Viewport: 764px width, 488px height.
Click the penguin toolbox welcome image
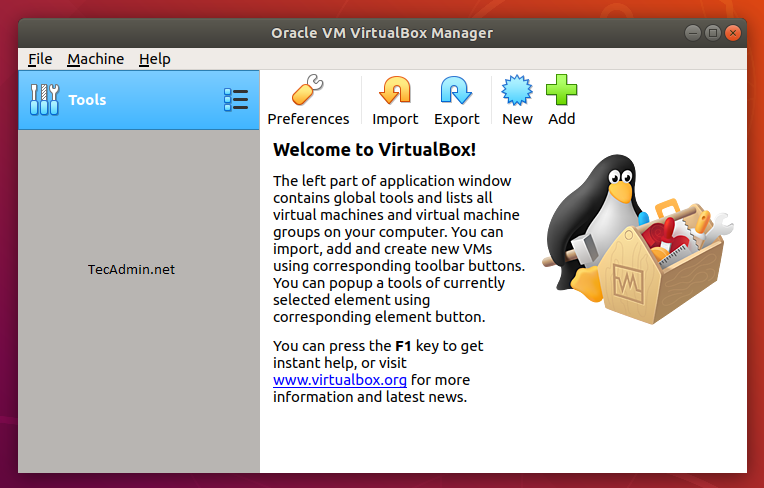(637, 239)
